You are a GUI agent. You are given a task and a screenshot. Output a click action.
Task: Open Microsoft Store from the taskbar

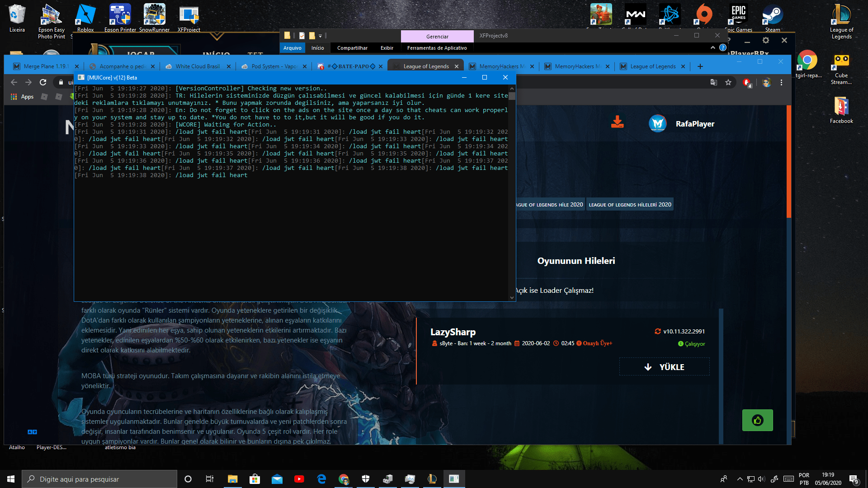click(x=255, y=479)
